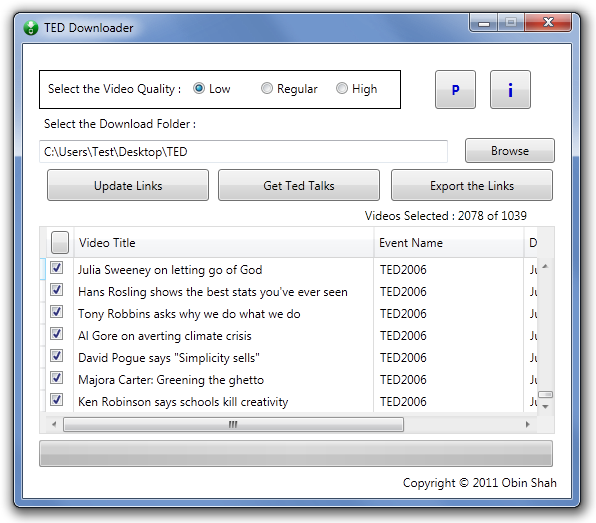The width and height of the screenshot is (596, 523).
Task: Uncheck the Hans Rosling talk checkbox
Action: (x=57, y=290)
